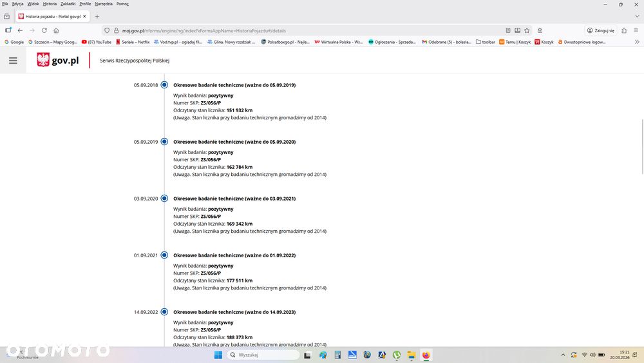The width and height of the screenshot is (644, 363).
Task: Click the 151 932 km odometer value
Action: 240,110
